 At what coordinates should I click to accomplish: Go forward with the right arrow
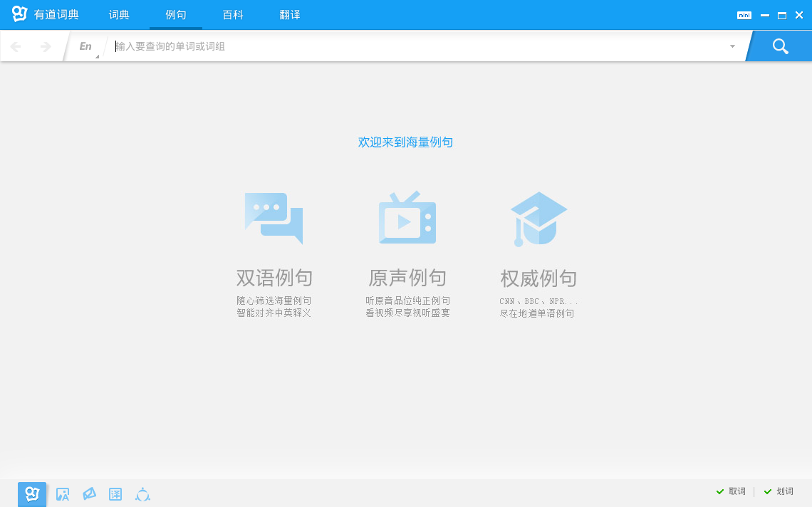point(45,46)
